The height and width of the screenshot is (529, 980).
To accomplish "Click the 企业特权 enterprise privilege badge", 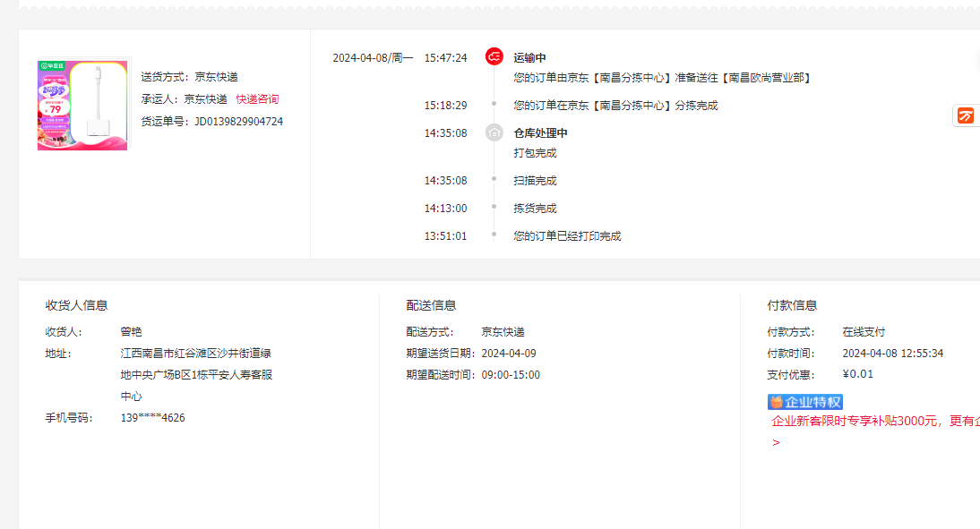I will 805,402.
